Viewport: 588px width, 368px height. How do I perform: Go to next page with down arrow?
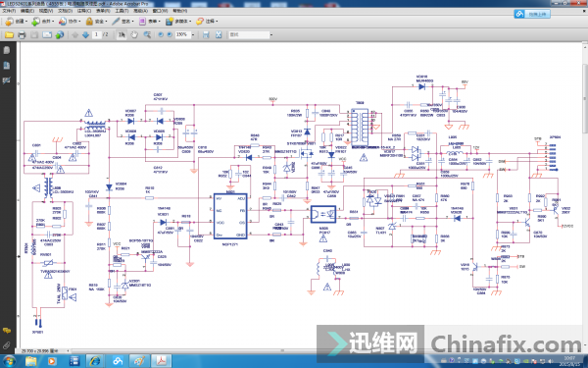point(85,35)
